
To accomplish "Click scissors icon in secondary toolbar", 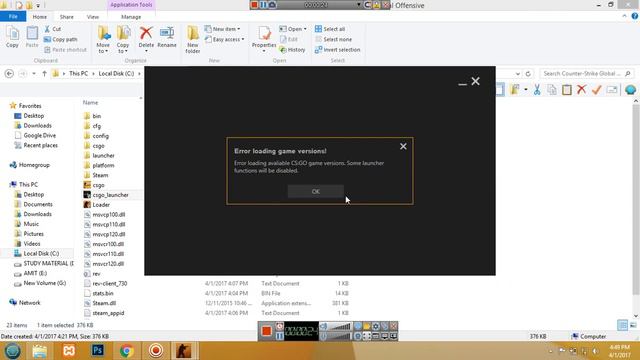I will click(537, 90).
